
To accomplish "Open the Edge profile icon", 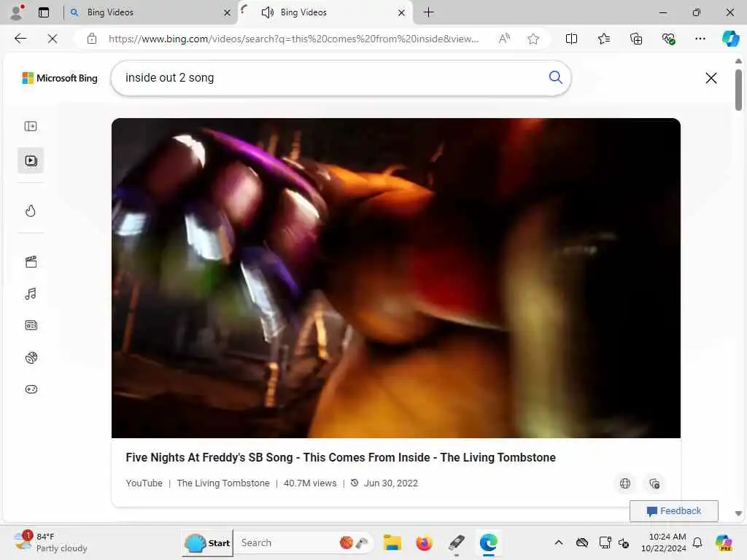I will 17,12.
